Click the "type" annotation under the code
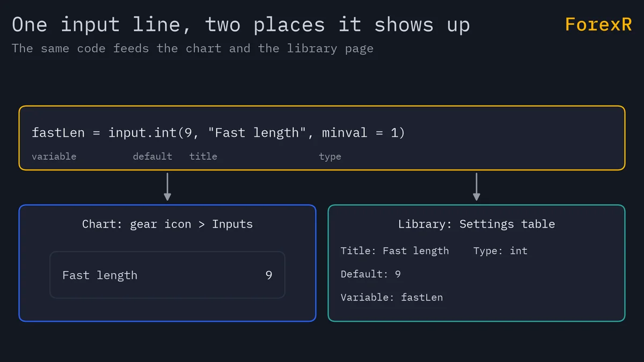This screenshot has height=362, width=644. pyautogui.click(x=330, y=157)
